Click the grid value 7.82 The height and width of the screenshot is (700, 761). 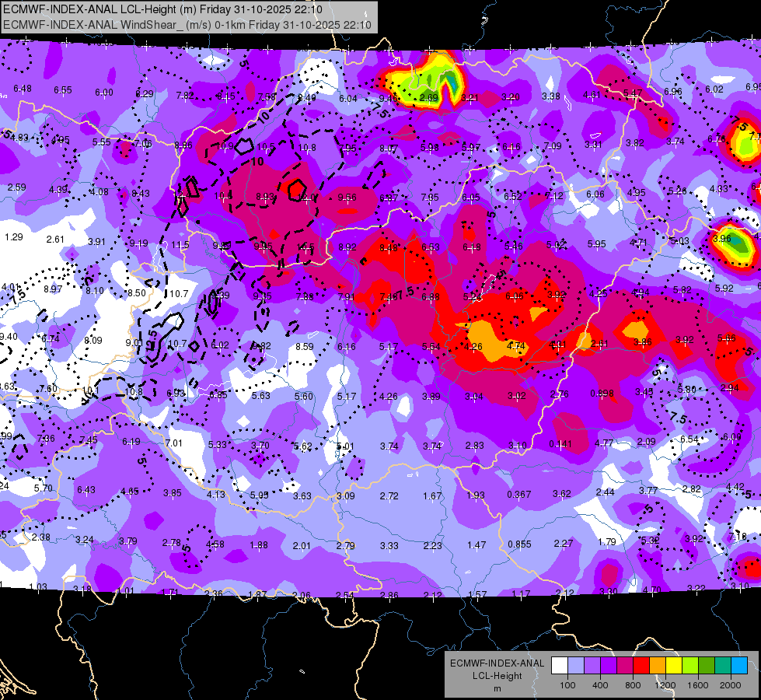tap(185, 96)
